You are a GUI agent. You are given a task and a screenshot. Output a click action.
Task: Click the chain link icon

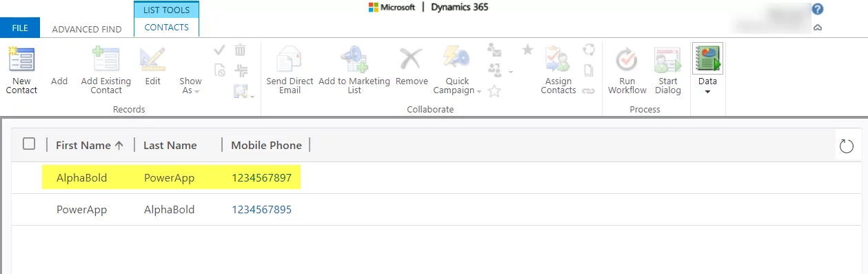588,90
